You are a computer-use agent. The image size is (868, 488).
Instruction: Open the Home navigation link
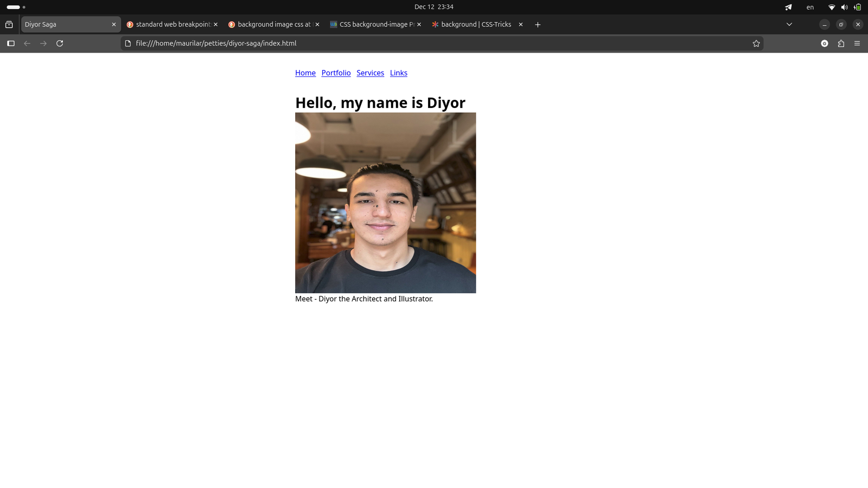click(305, 73)
